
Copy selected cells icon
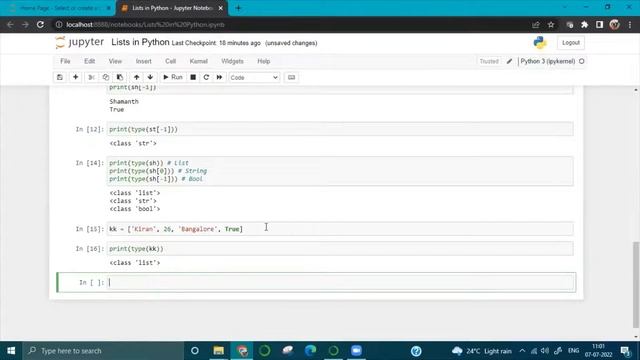pos(106,77)
